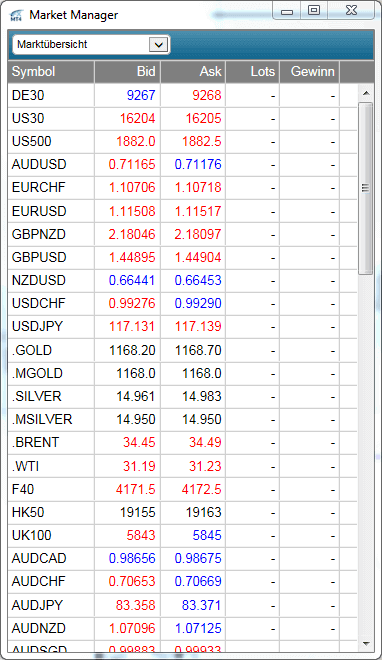Click scrollbar down arrow
382x660 pixels.
366,644
